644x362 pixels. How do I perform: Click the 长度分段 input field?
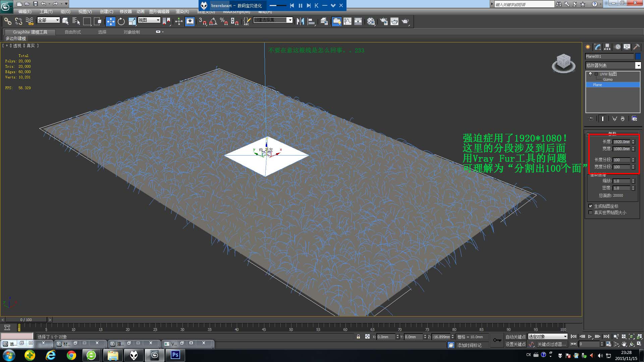tap(621, 160)
